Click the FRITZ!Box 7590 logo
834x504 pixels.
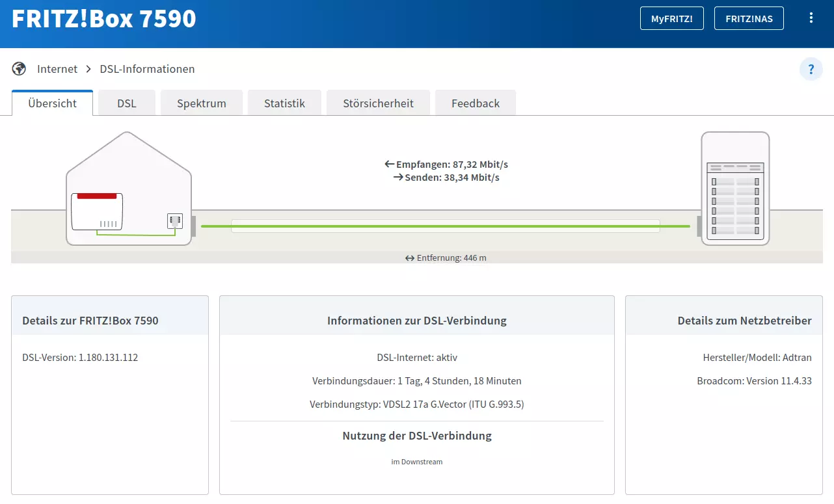[104, 18]
